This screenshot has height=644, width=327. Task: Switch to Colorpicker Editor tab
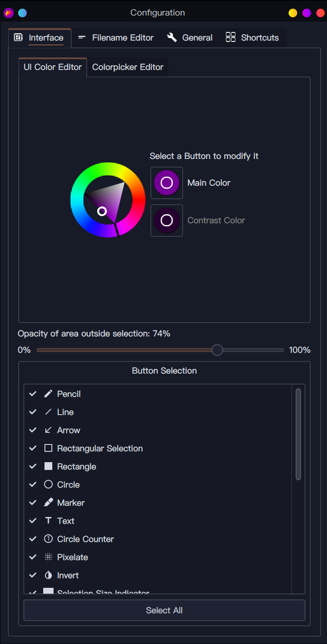pyautogui.click(x=128, y=67)
